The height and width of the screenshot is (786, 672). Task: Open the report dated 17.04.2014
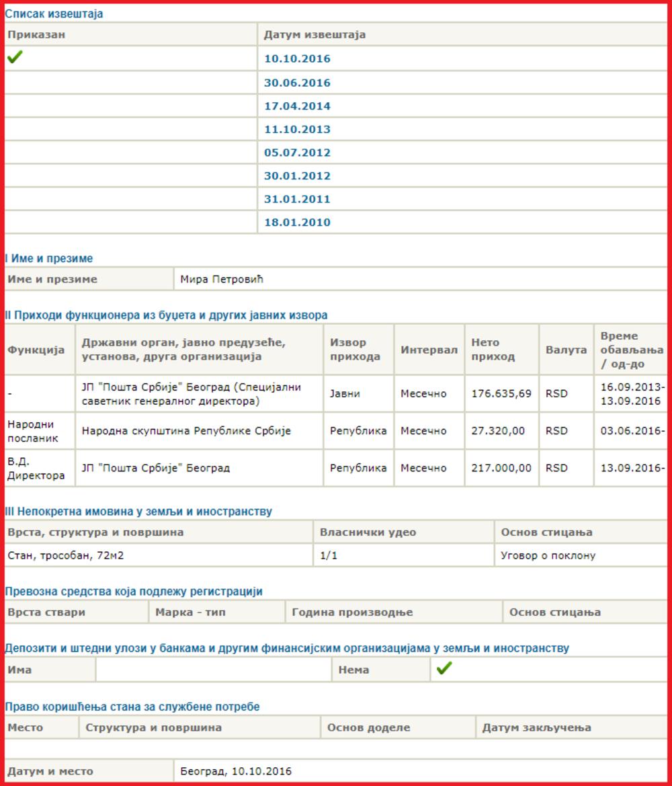297,106
